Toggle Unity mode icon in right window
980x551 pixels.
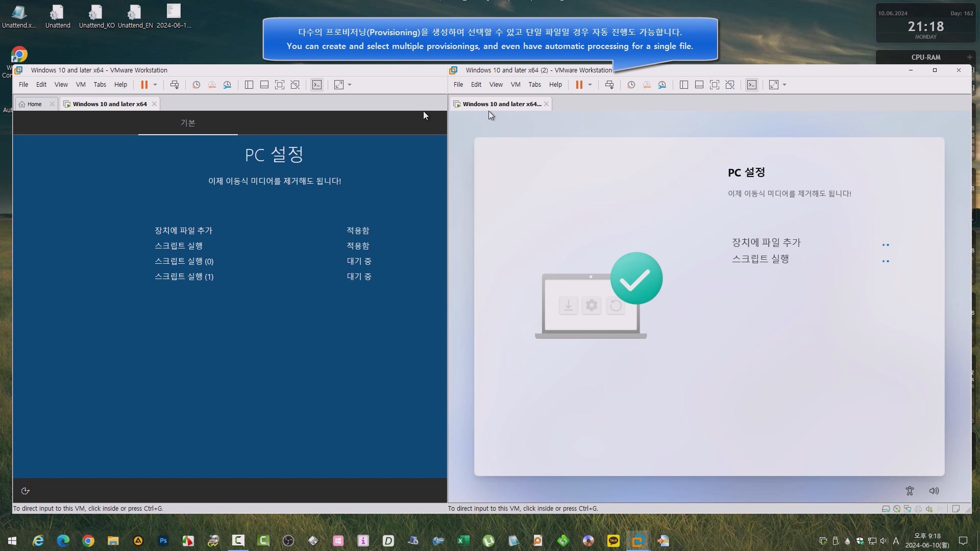point(730,85)
